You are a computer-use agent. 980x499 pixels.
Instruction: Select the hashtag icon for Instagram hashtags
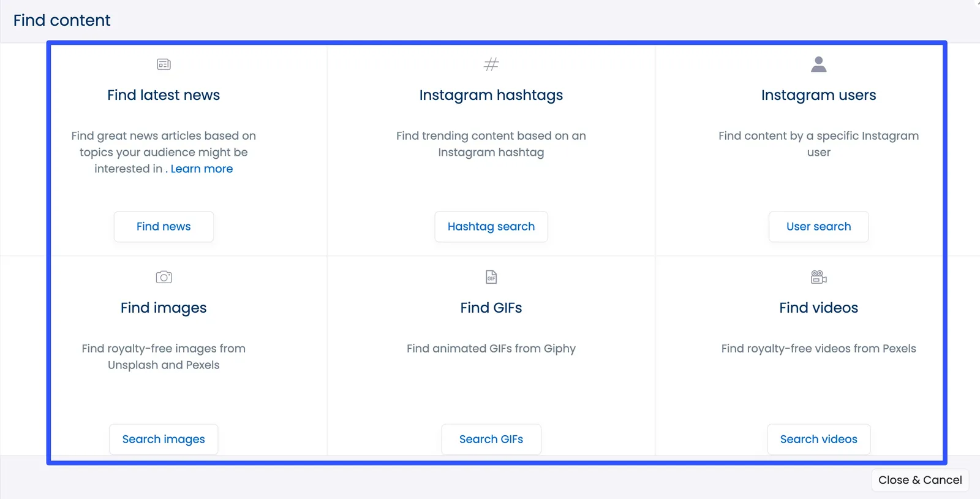tap(491, 64)
